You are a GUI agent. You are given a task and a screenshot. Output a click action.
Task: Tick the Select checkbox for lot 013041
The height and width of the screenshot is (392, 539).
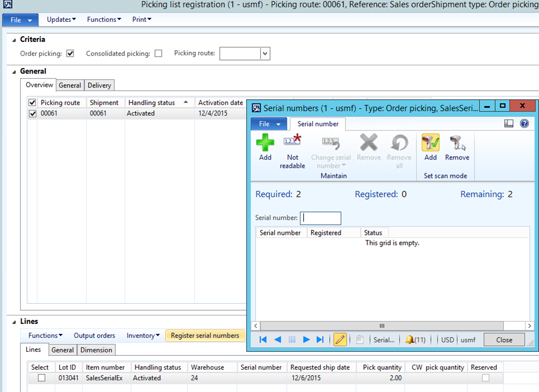coord(41,378)
